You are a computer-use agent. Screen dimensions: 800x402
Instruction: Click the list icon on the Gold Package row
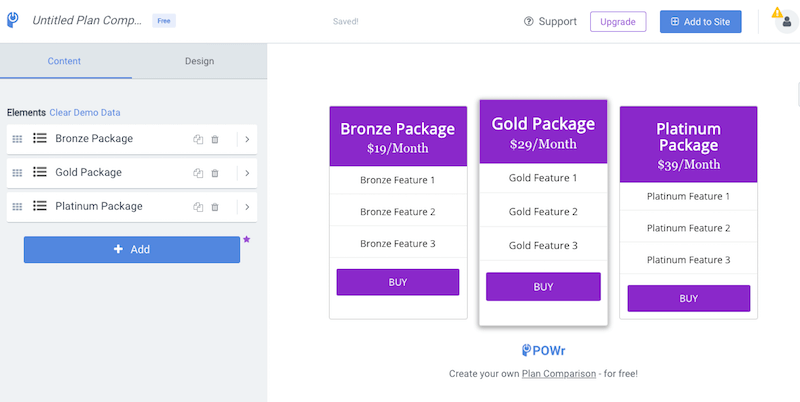[x=40, y=172]
